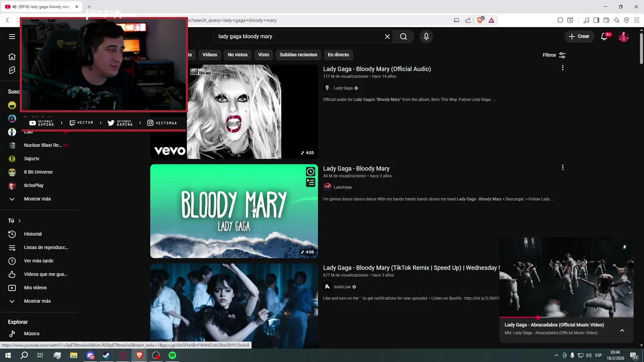Open the account avatar menu
Image resolution: width=644 pixels, height=362 pixels.
[x=623, y=36]
